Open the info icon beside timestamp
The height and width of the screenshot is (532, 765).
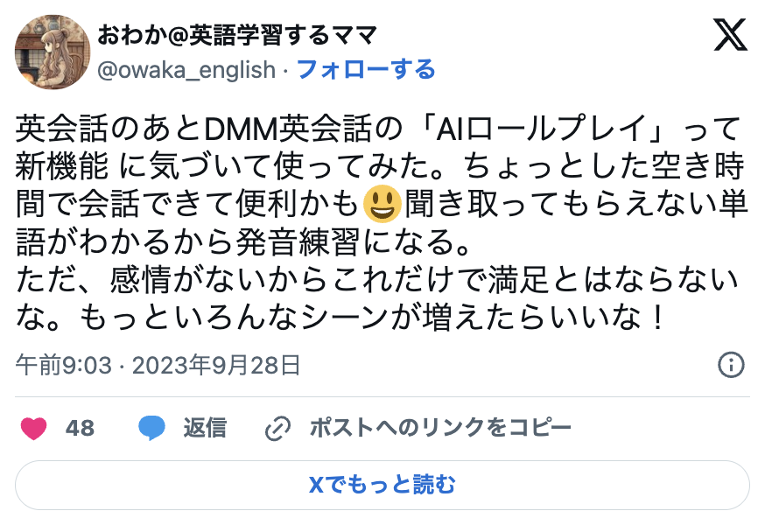pyautogui.click(x=732, y=365)
